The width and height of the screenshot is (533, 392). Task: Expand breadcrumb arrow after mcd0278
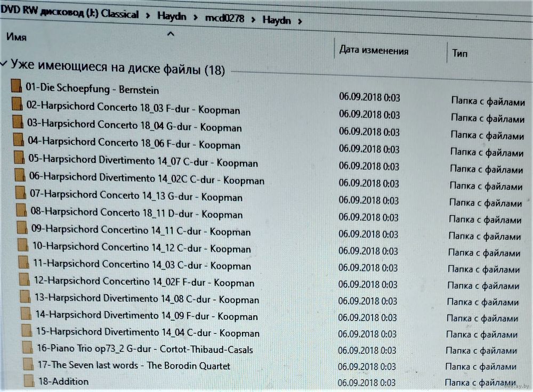click(253, 19)
